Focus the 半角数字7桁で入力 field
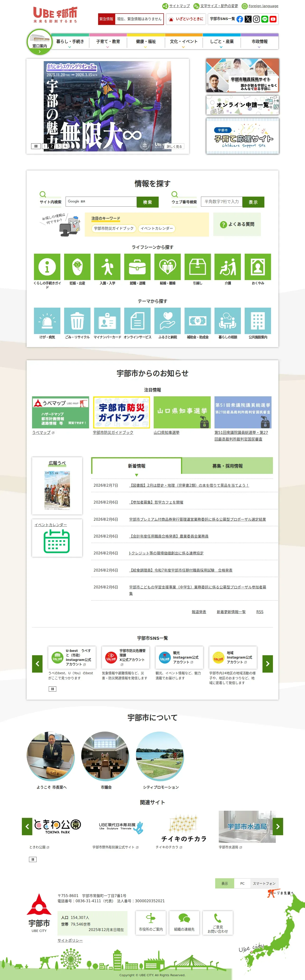305x980 pixels. tap(222, 202)
